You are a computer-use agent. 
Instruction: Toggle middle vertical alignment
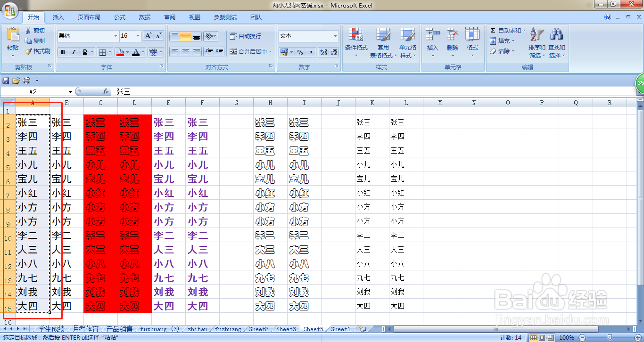pyautogui.click(x=185, y=36)
